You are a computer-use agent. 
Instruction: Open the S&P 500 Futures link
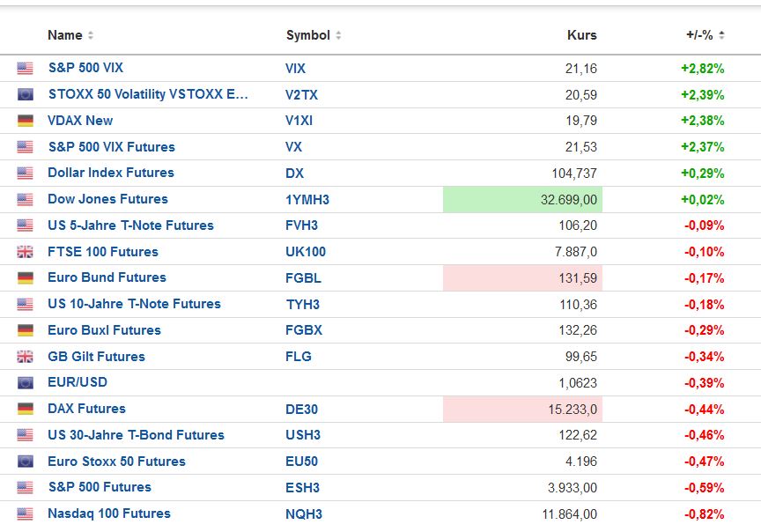[100, 487]
